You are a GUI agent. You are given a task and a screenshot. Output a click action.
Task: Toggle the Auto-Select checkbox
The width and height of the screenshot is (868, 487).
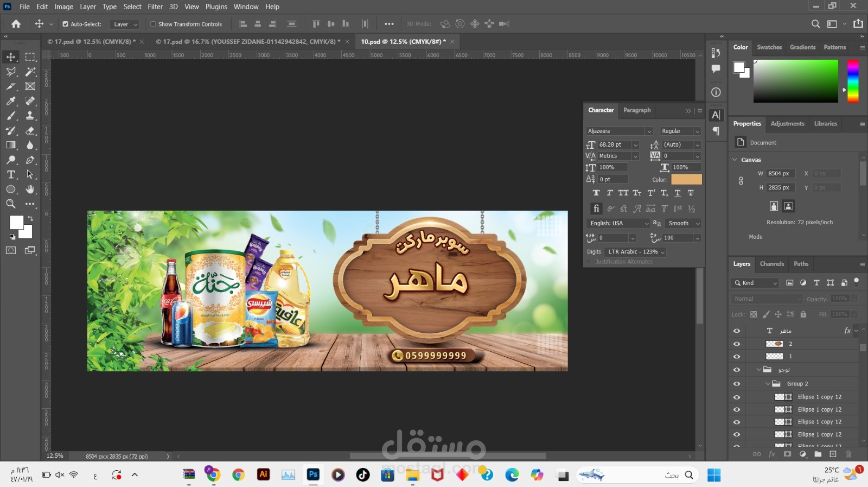[65, 24]
